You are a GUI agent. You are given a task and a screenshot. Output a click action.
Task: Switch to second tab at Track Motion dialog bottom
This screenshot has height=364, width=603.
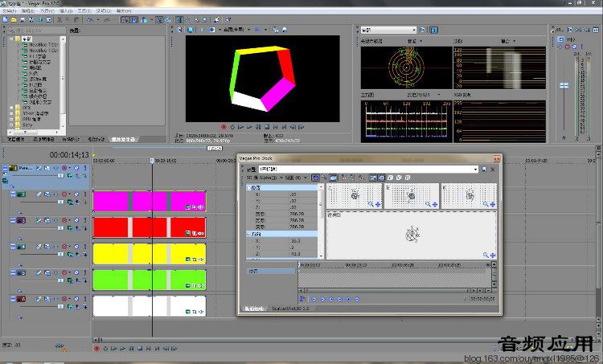click(291, 309)
